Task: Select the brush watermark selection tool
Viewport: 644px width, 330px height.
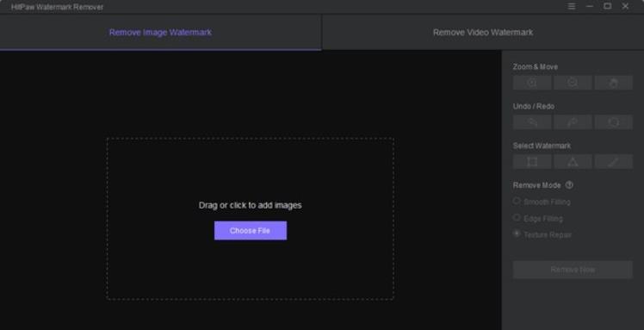Action: point(614,162)
